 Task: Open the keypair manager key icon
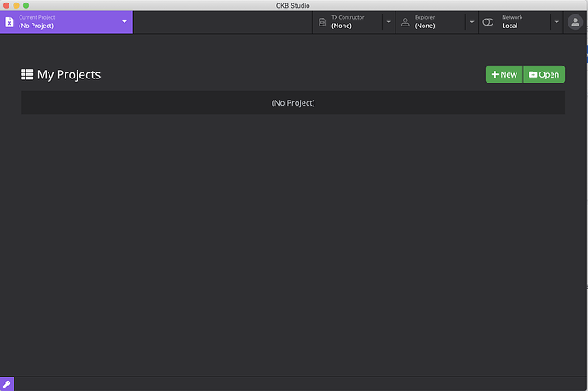7,384
